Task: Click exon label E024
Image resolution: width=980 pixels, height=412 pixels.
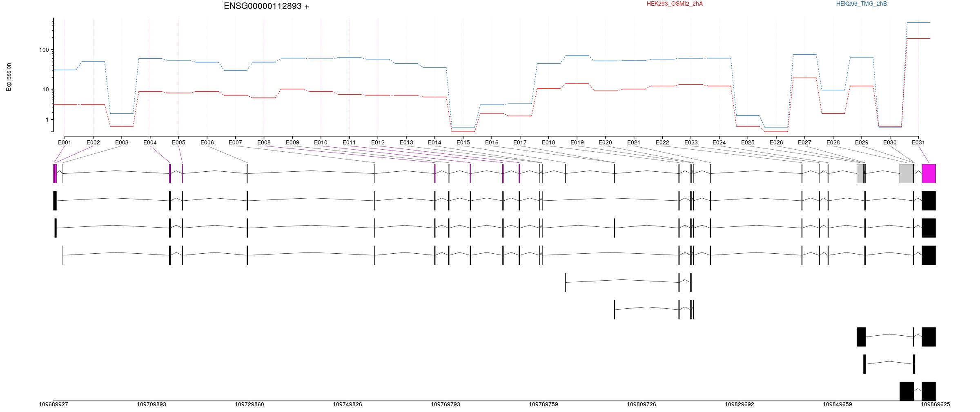Action: pyautogui.click(x=719, y=142)
